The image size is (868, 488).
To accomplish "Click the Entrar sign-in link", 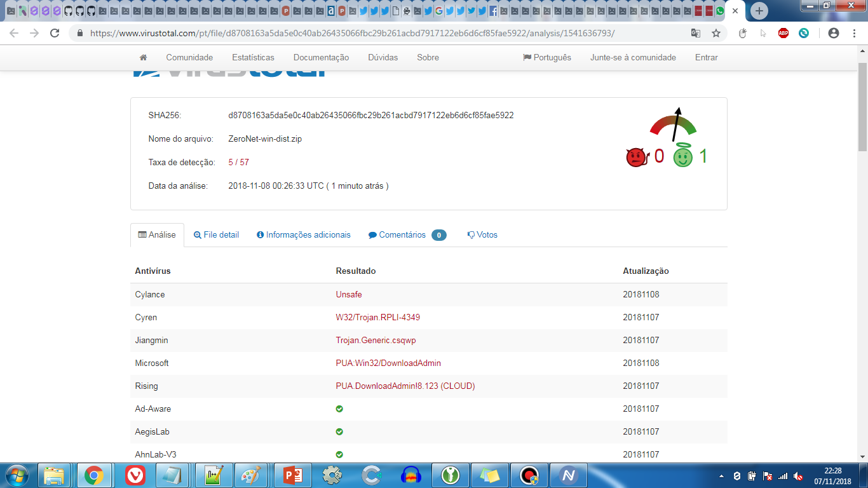I will [x=706, y=57].
